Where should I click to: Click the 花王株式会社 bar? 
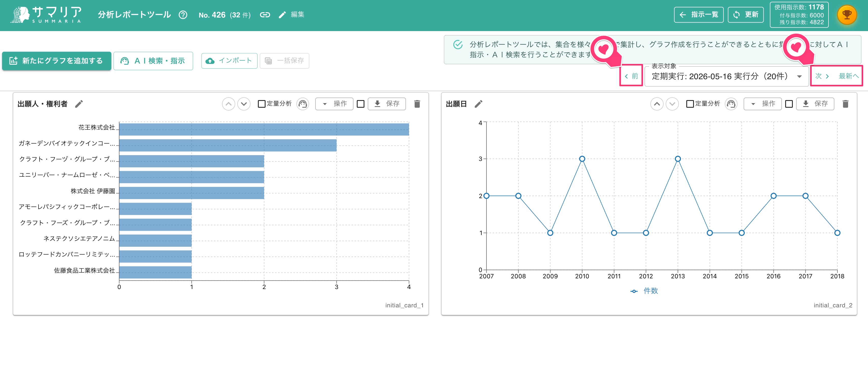(264, 129)
